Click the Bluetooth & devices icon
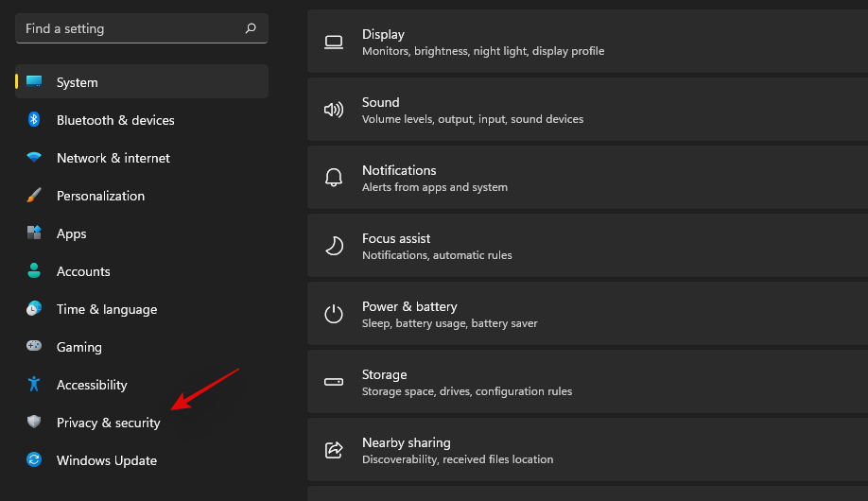The height and width of the screenshot is (501, 868). click(x=34, y=120)
